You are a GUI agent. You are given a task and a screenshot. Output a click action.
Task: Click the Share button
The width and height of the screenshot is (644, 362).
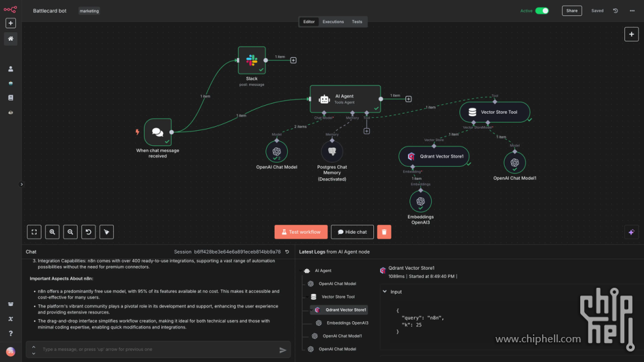click(572, 11)
